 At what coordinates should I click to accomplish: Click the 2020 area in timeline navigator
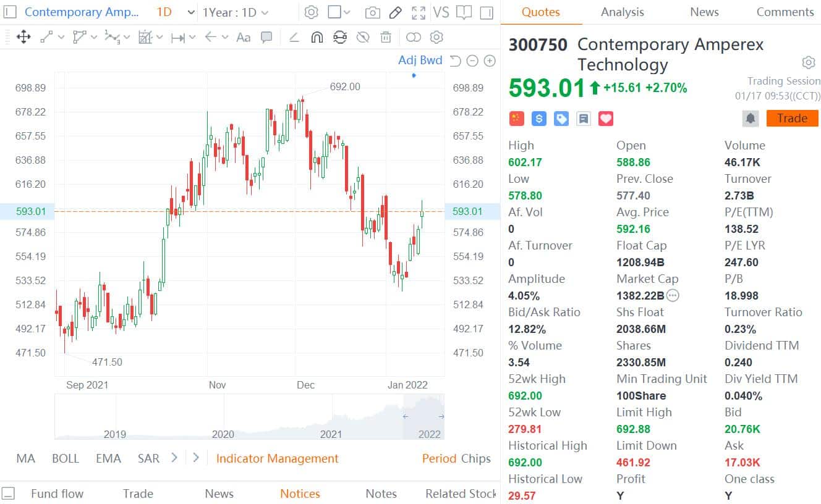pos(223,426)
